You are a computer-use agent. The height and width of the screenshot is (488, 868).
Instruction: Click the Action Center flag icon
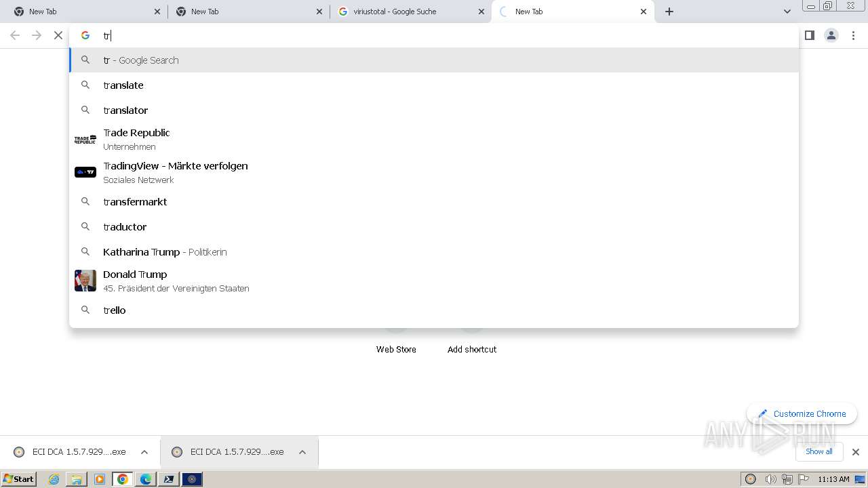[x=802, y=479]
